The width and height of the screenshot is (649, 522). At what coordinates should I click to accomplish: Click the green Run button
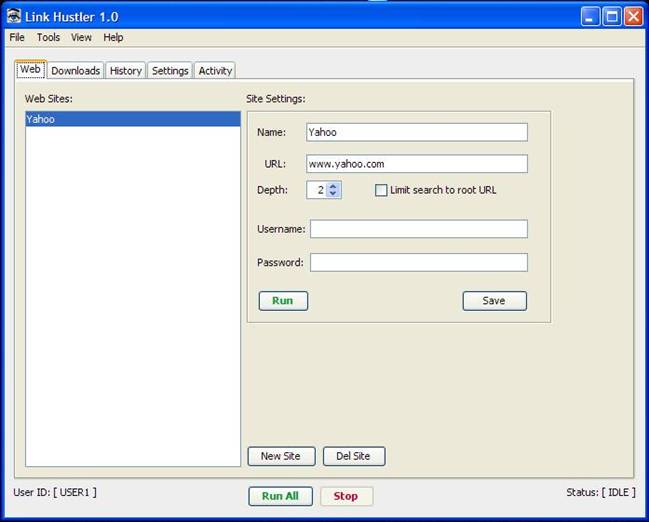click(x=283, y=301)
